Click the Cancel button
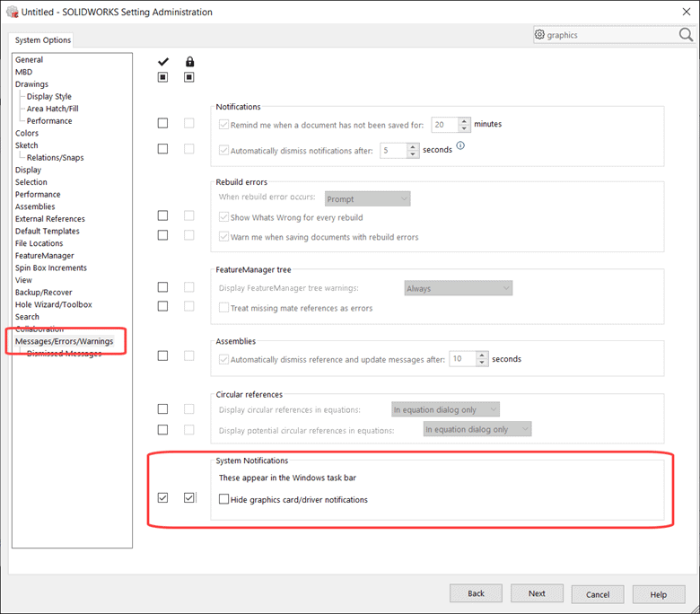Screen dimensions: 700x614 point(598,594)
